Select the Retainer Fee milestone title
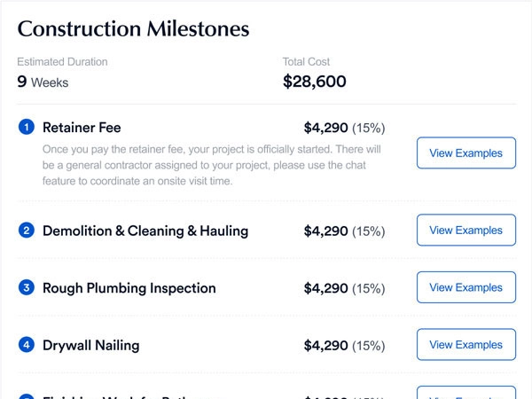The height and width of the screenshot is (399, 532). (x=82, y=128)
